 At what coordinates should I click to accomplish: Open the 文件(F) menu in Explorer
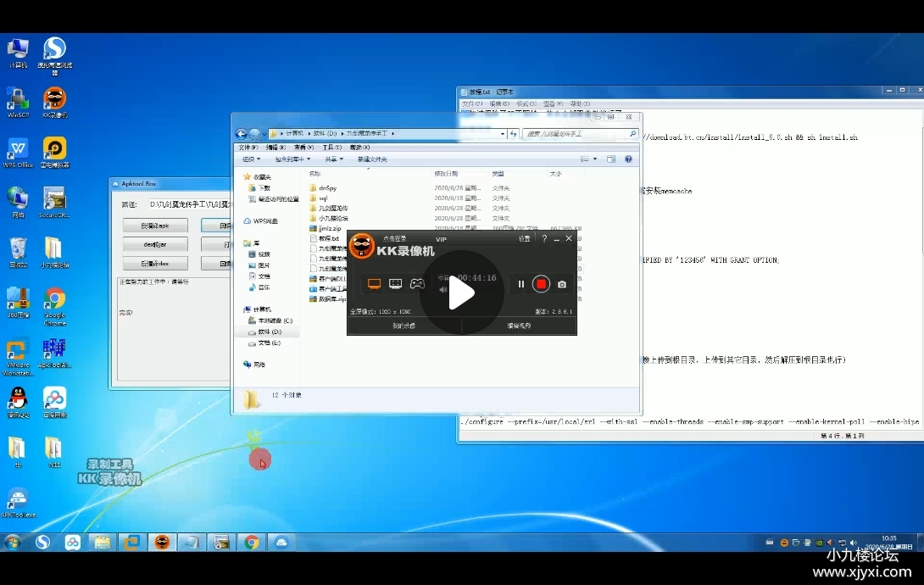click(x=248, y=148)
